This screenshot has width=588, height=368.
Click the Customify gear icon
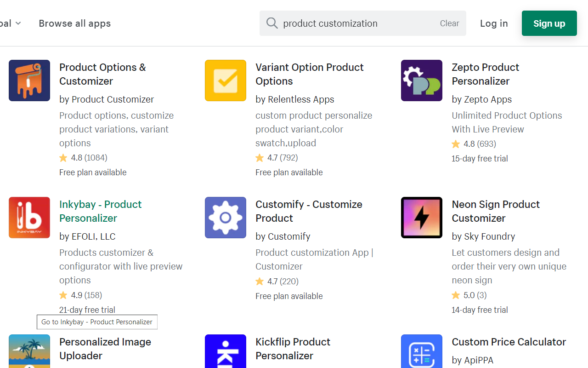tap(225, 218)
